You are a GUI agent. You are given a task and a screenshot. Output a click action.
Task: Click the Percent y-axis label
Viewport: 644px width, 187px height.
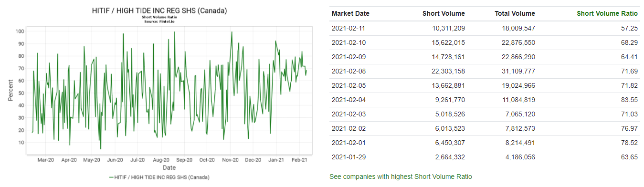11,90
